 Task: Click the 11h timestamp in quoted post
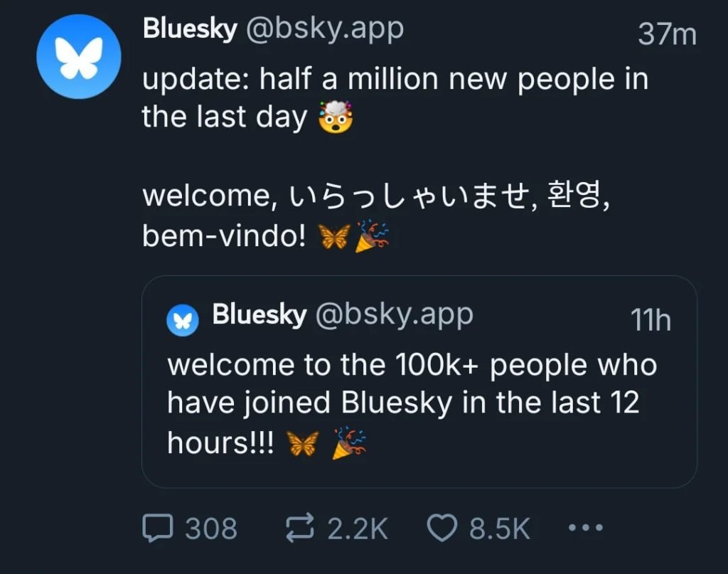651,321
